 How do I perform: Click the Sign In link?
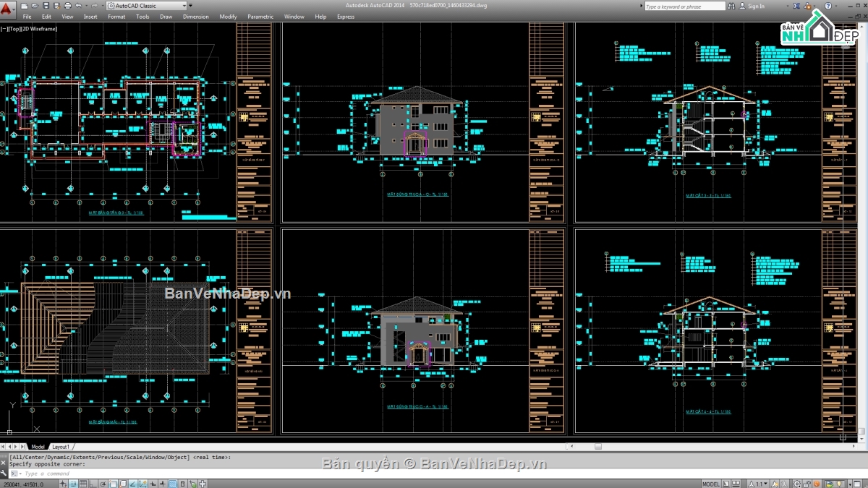coord(756,6)
